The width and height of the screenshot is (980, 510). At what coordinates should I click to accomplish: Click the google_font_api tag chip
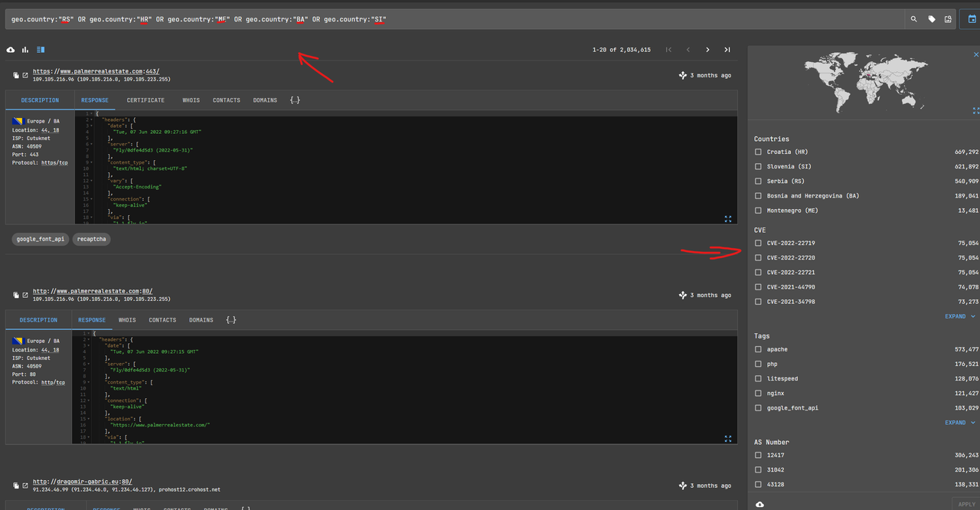pyautogui.click(x=42, y=239)
